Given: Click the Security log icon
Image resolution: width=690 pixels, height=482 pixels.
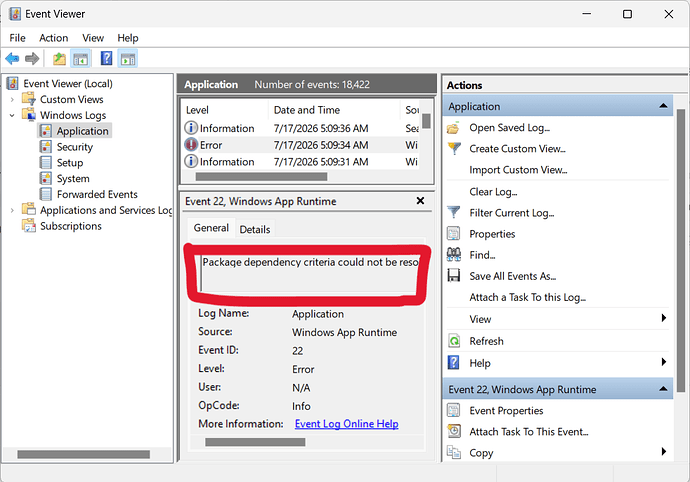Looking at the screenshot, I should [46, 147].
